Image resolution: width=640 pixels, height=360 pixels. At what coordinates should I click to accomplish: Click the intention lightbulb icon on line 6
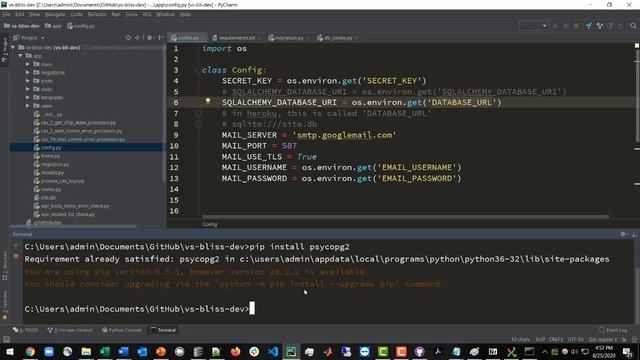[207, 101]
